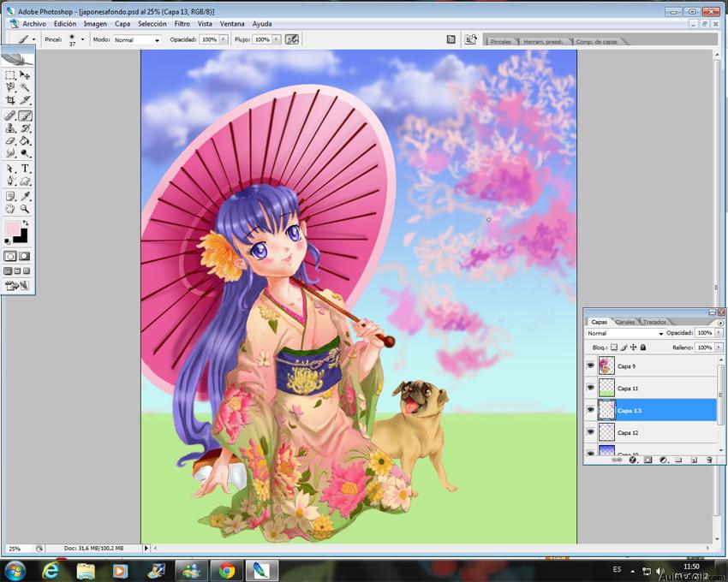Open the Notes tool
Viewport: 728px width, 582px height.
click(x=10, y=196)
